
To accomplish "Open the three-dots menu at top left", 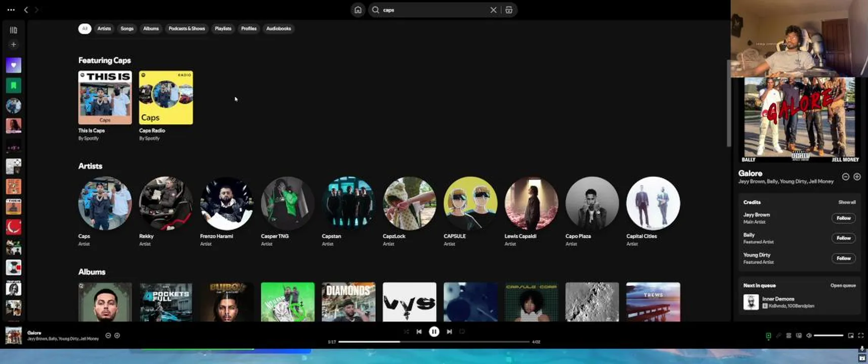I will tap(11, 10).
